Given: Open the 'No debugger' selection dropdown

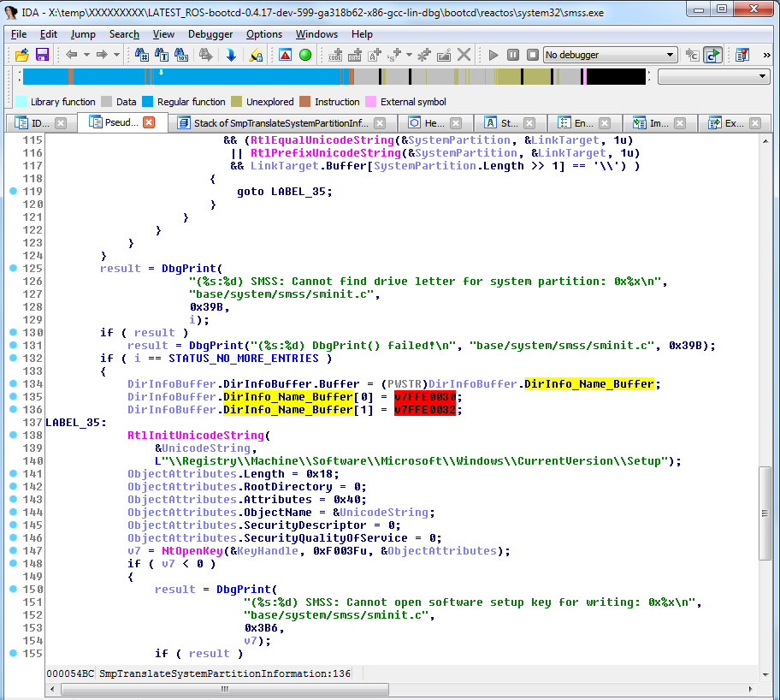Looking at the screenshot, I should pos(611,55).
